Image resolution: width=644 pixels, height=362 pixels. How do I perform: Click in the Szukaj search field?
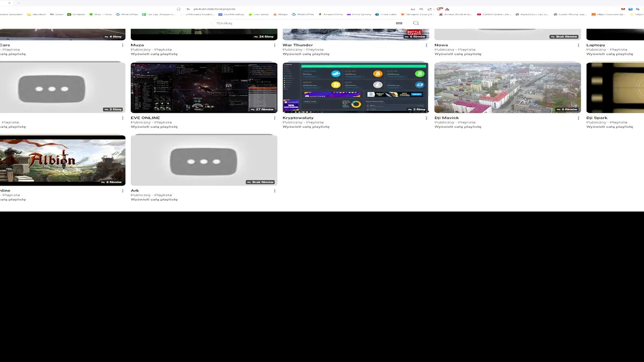tap(302, 23)
